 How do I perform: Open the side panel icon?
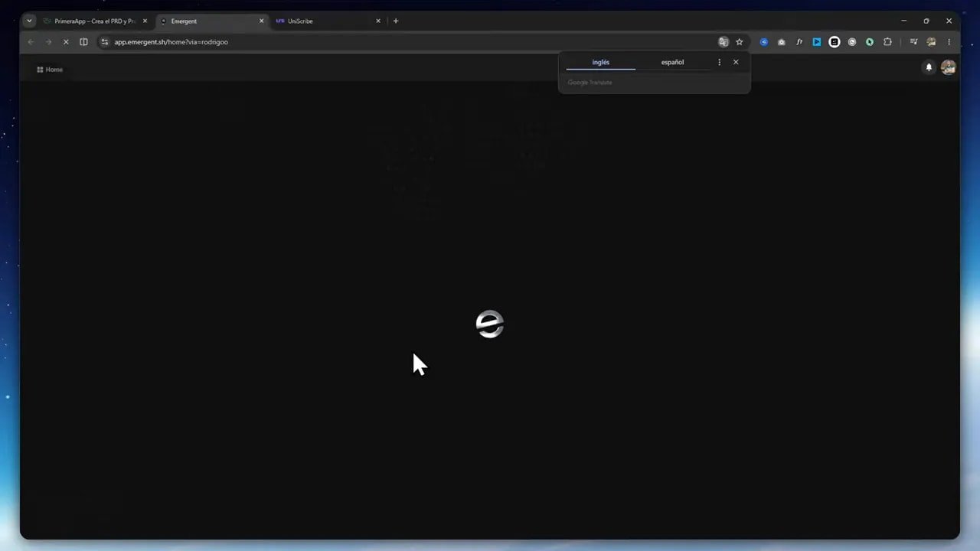coord(83,42)
